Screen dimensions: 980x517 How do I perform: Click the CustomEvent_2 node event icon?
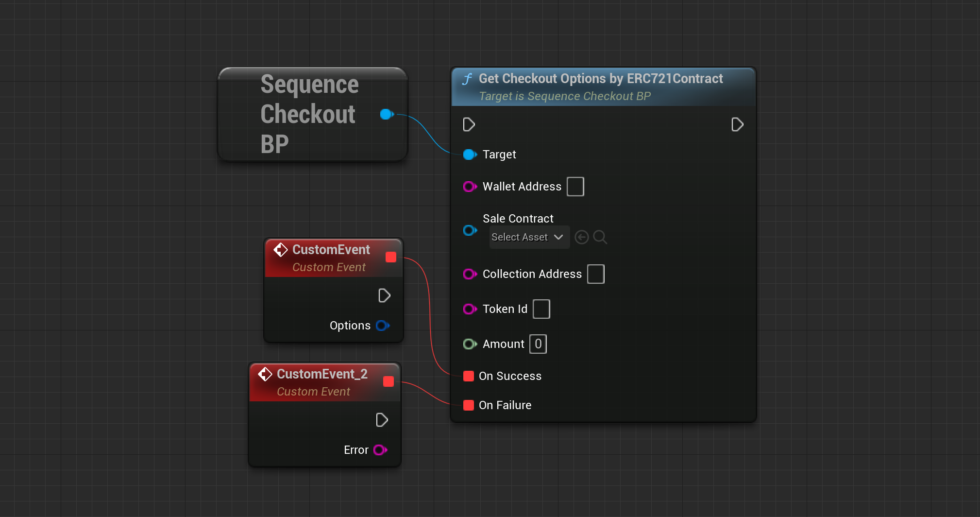click(x=265, y=374)
